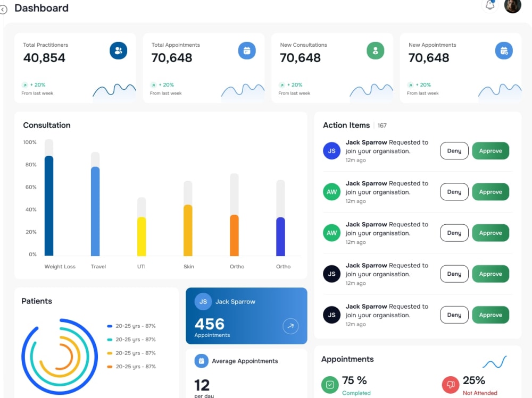
Task: Click the 70,648 Total Appointments value
Action: 172,58
